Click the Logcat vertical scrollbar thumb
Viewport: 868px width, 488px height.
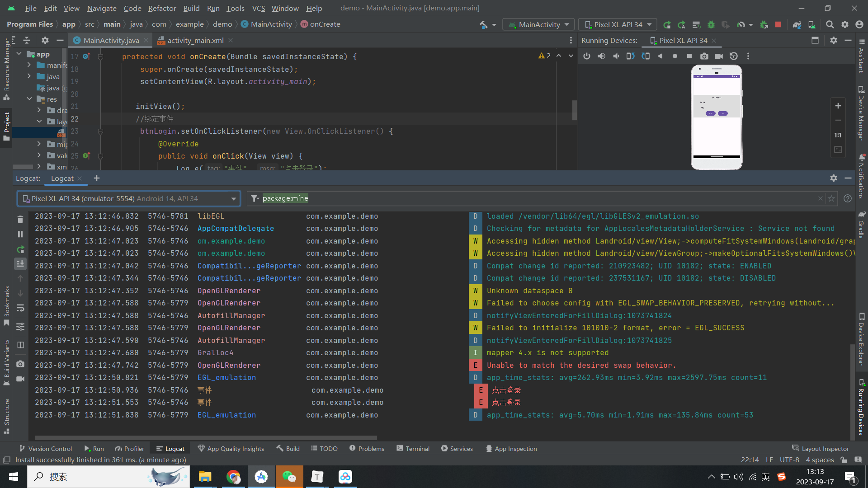(x=852, y=391)
